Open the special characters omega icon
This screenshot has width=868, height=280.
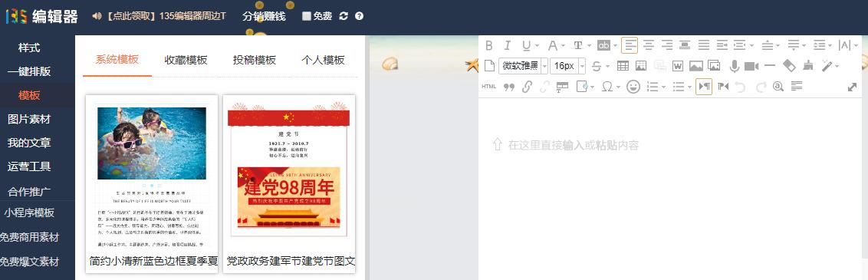607,87
